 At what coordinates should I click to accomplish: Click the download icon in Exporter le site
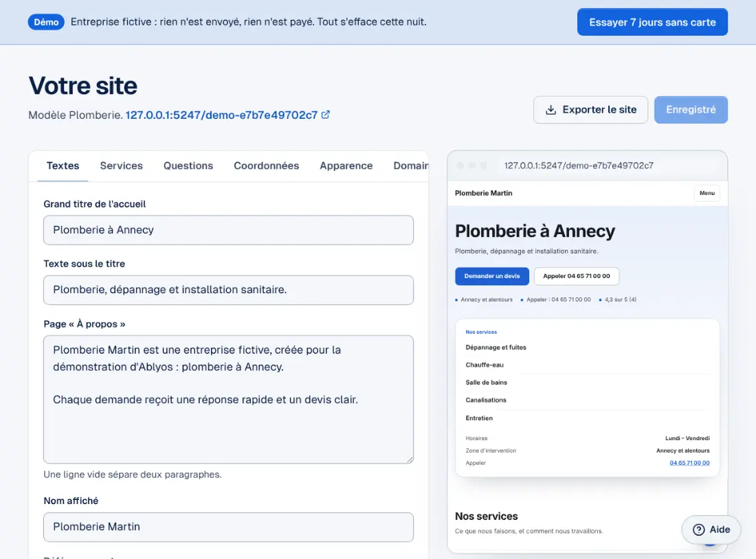[x=551, y=110]
